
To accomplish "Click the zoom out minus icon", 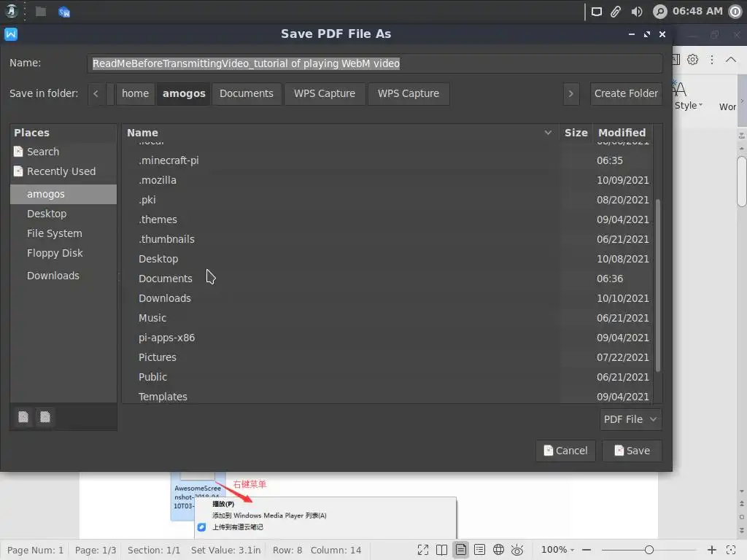I will (587, 550).
